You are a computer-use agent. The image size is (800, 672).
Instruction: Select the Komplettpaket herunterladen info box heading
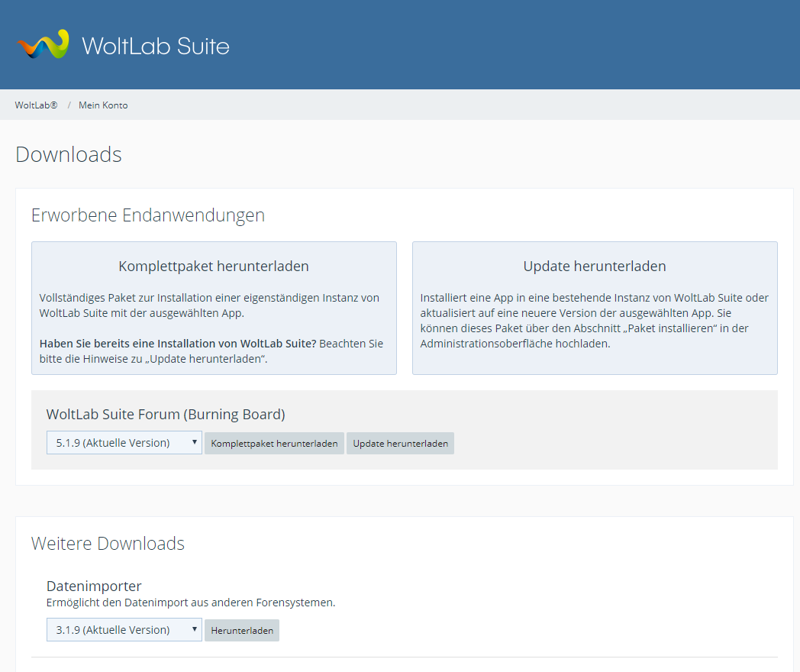pos(214,267)
